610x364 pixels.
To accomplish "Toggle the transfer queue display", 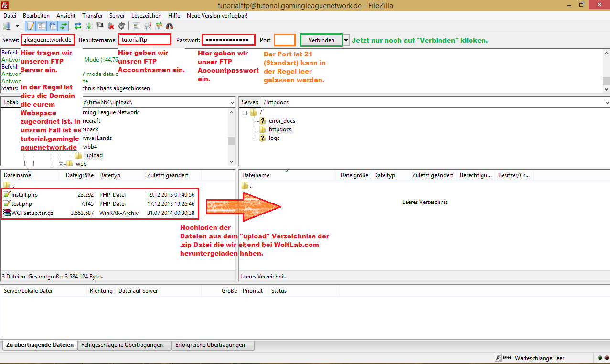I will (64, 26).
